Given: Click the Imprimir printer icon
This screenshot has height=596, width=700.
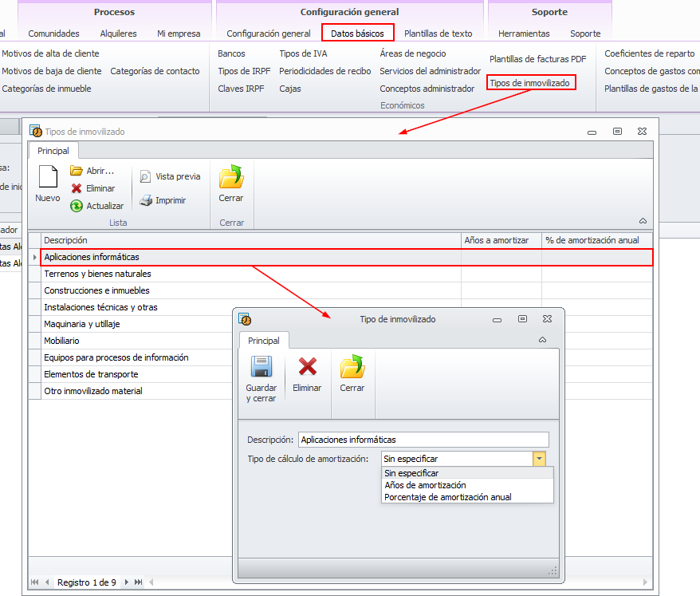Looking at the screenshot, I should click(146, 200).
